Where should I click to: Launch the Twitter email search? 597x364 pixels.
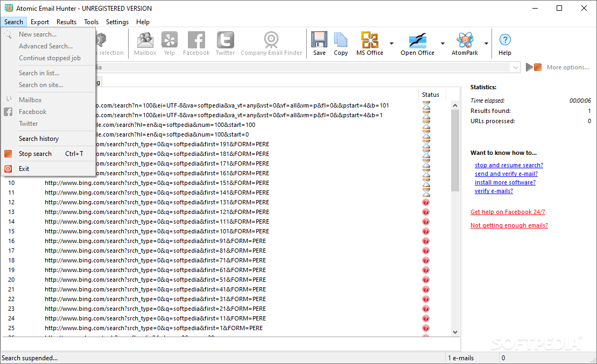pos(225,43)
